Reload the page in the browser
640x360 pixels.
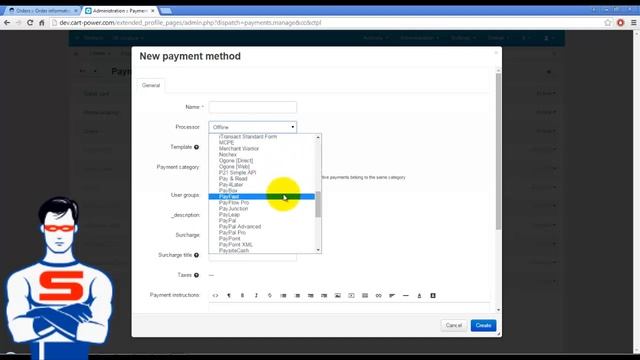click(30, 23)
